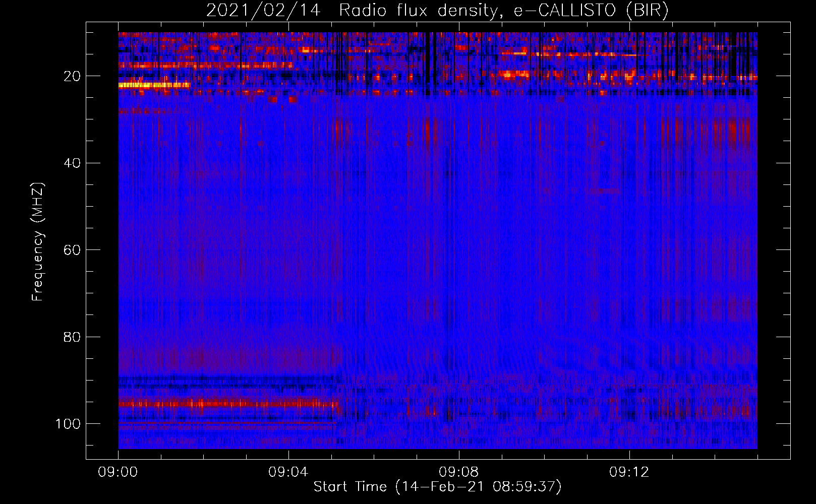The image size is (816, 504).
Task: Click the 40 frequency tick label
Action: point(72,163)
